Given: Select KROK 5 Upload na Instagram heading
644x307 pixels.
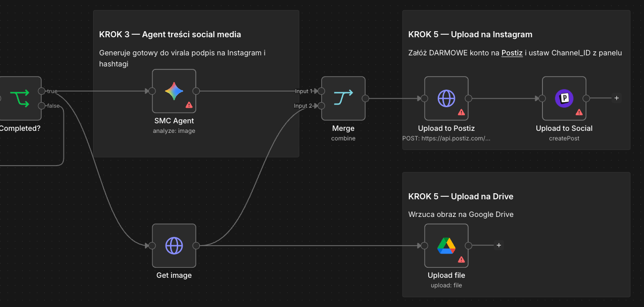Looking at the screenshot, I should [470, 34].
